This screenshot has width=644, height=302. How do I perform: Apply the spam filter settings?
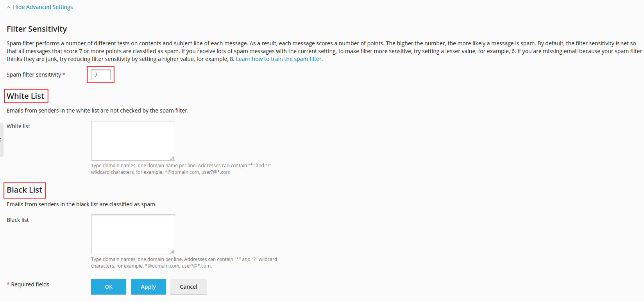pos(148,287)
